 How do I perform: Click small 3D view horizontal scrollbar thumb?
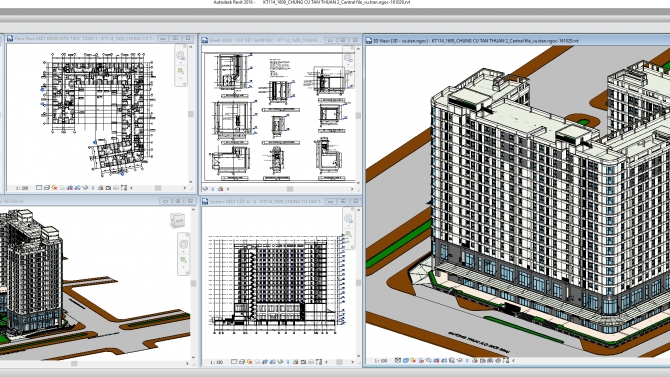point(74,363)
